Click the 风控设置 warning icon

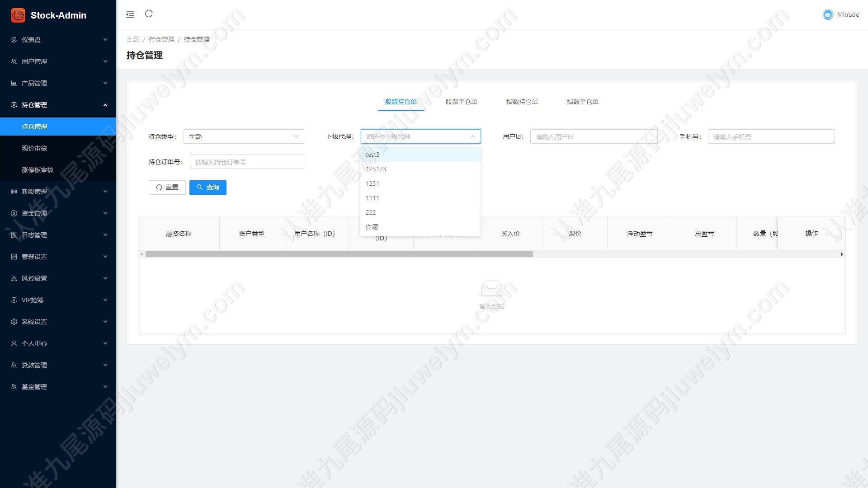pyautogui.click(x=14, y=278)
